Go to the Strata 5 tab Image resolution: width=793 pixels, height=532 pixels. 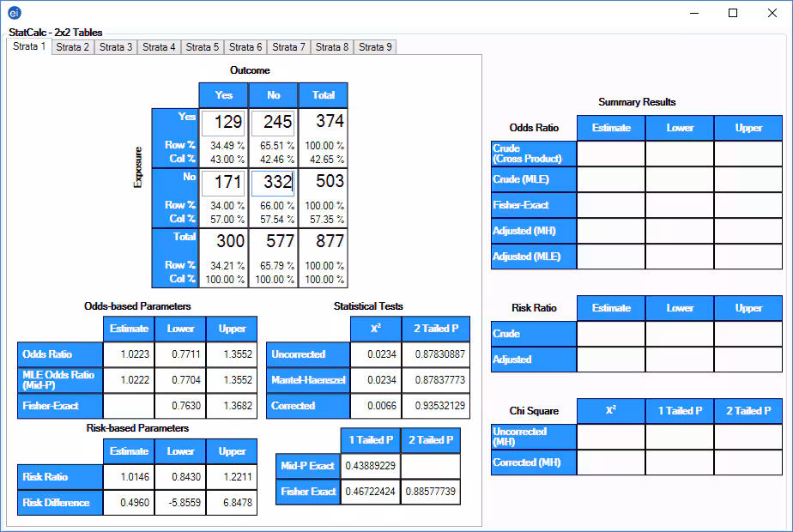203,47
